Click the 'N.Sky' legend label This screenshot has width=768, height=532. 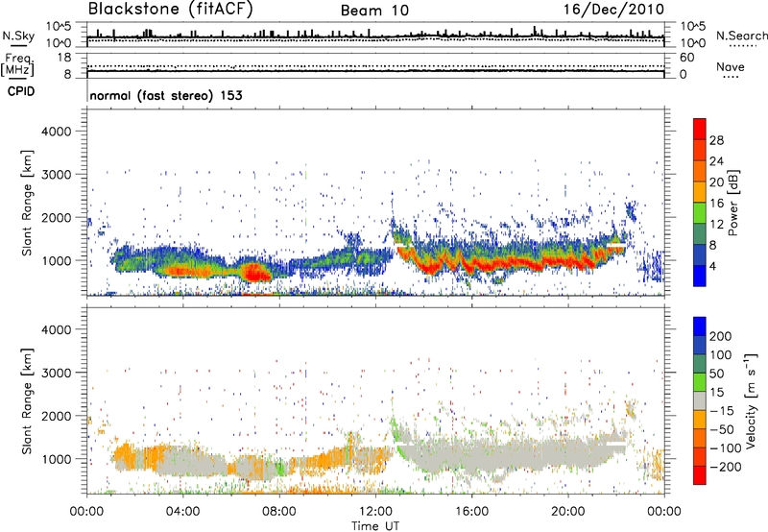point(18,36)
